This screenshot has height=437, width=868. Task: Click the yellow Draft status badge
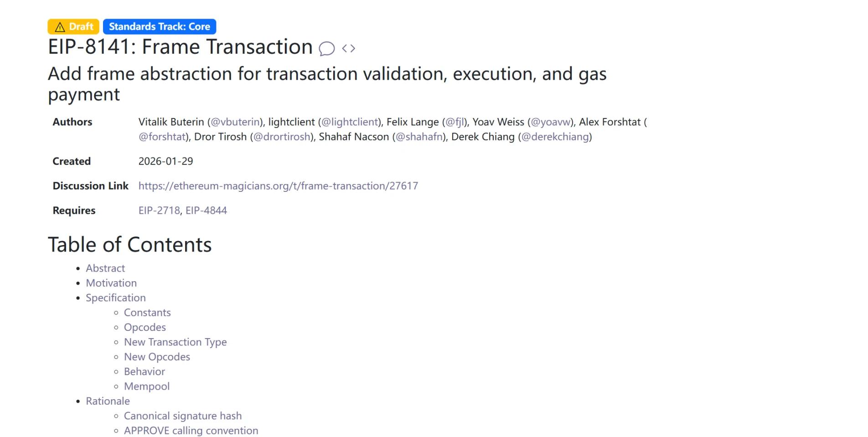73,26
